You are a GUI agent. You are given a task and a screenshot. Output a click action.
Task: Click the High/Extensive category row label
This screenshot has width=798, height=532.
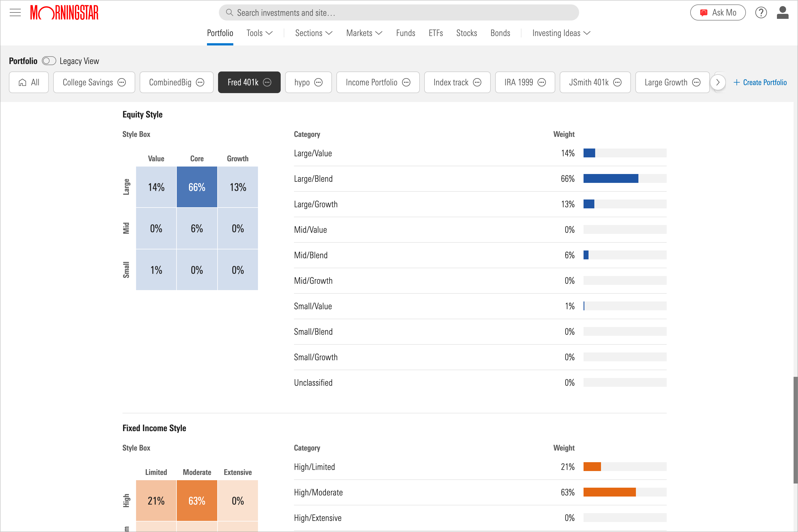(318, 518)
